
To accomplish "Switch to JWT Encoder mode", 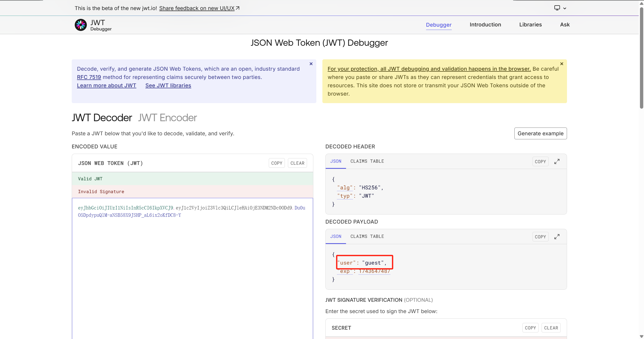I will [x=167, y=118].
